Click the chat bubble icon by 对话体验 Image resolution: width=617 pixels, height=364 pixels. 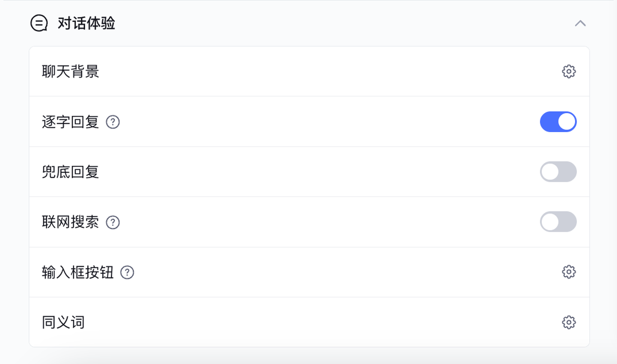(39, 23)
